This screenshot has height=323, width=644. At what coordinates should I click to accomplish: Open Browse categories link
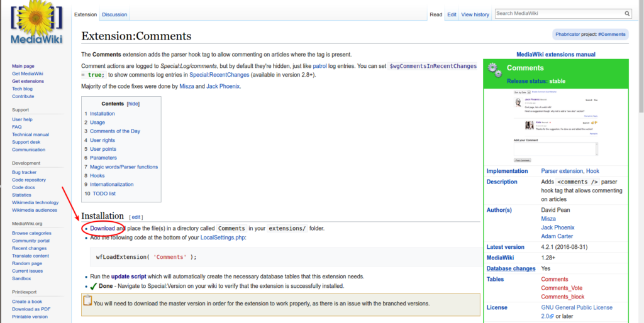click(31, 233)
